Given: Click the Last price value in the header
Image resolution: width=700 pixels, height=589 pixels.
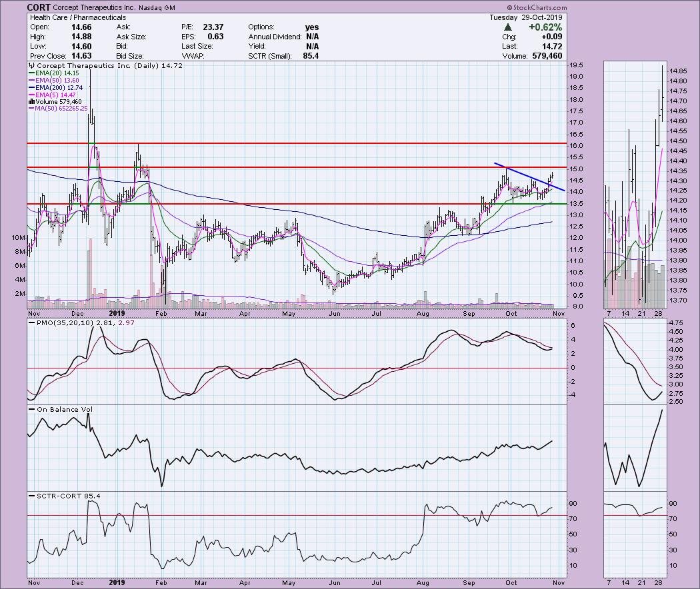Looking at the screenshot, I should (552, 47).
